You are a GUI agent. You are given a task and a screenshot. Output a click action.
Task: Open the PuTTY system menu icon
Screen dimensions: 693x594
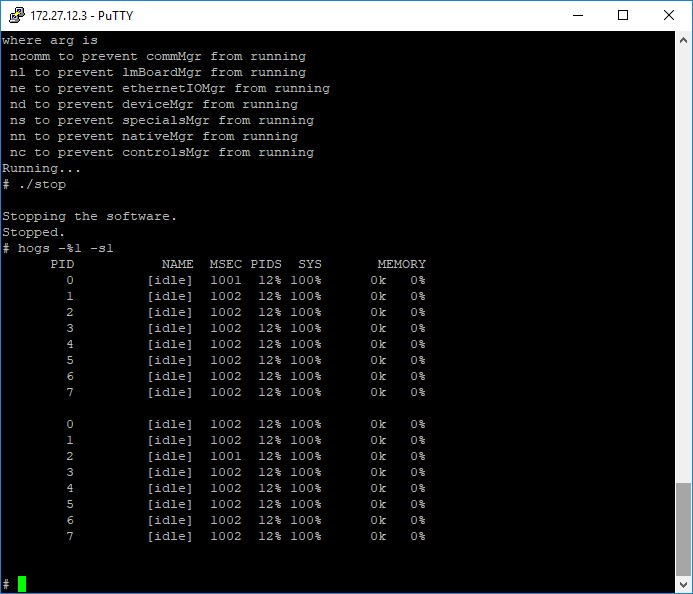click(14, 16)
